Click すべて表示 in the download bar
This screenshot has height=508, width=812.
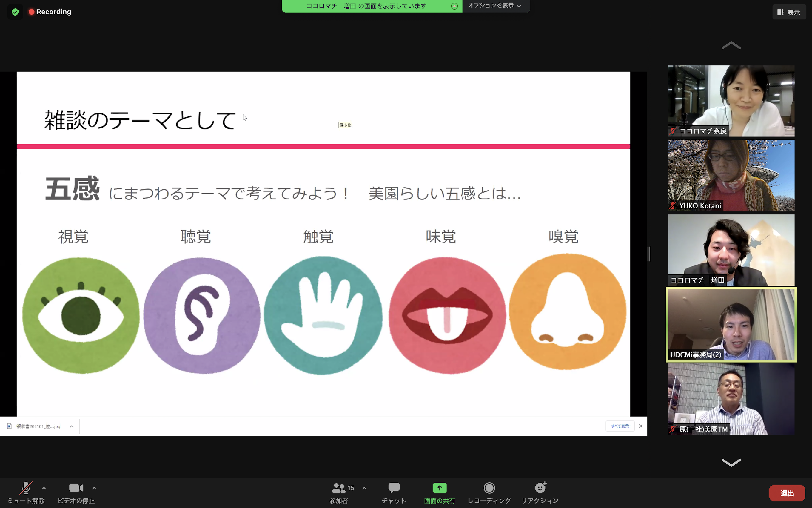point(620,426)
